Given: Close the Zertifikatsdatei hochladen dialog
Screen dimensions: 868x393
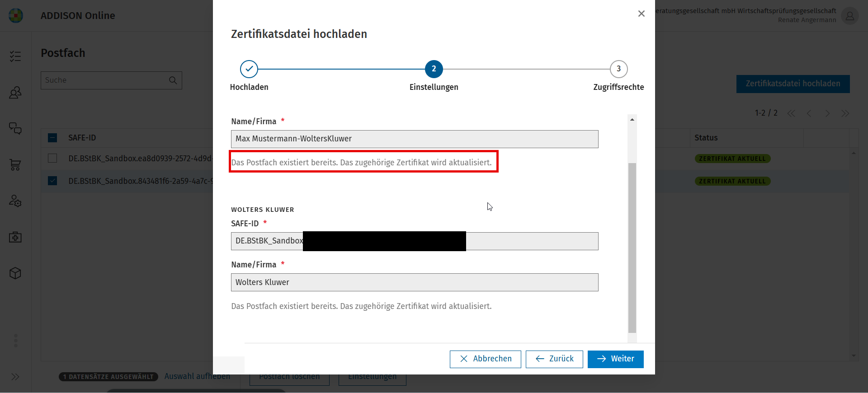Looking at the screenshot, I should (x=641, y=14).
